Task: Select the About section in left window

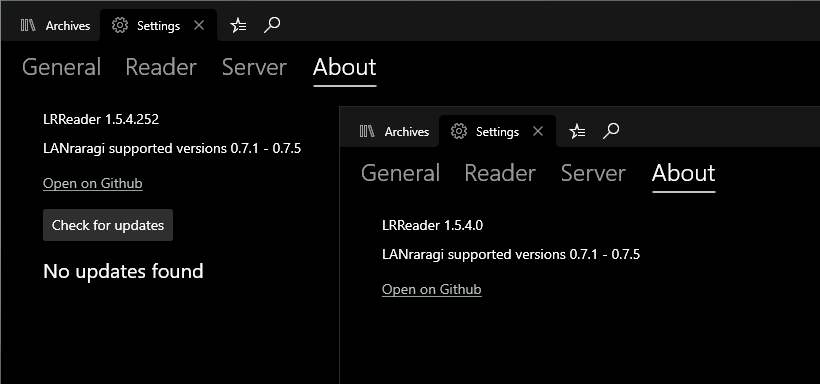Action: 345,67
